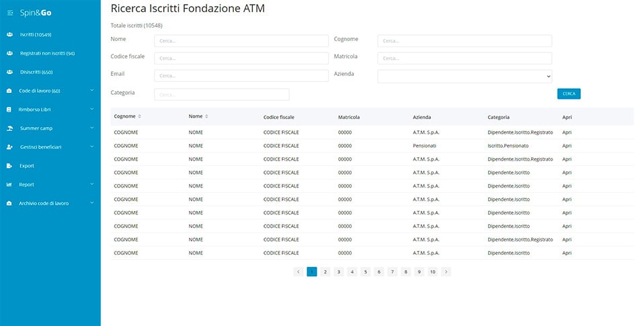Open Registrati non iscritti (94) menu item

(47, 53)
